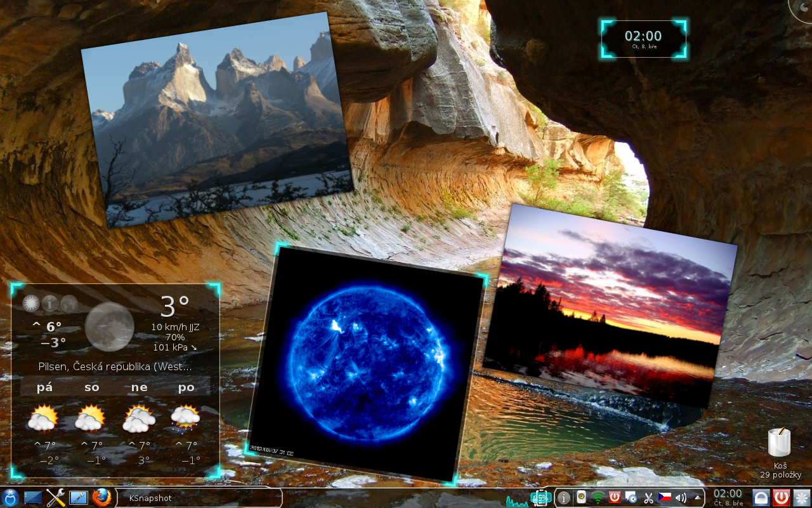Open the volume speaker mixer popup
This screenshot has height=508, width=812.
click(x=681, y=498)
